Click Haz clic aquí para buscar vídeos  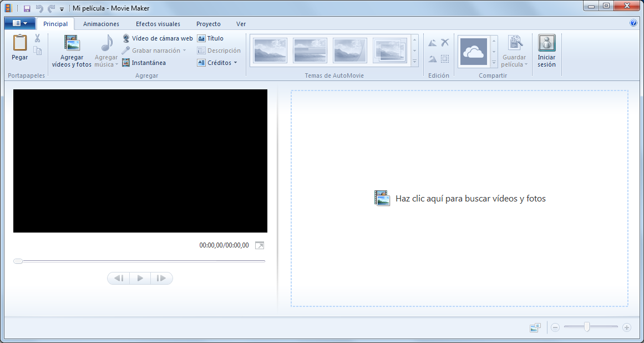click(470, 198)
